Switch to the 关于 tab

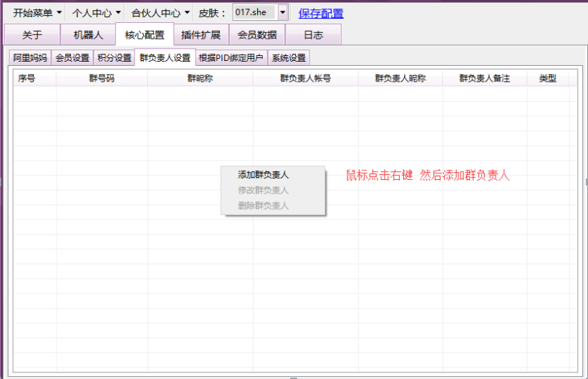click(32, 34)
